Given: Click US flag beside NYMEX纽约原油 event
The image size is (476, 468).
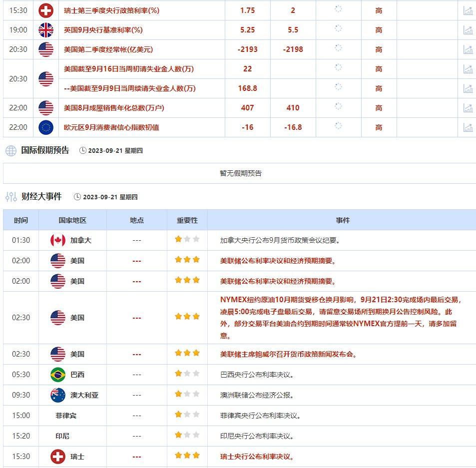Looking at the screenshot, I should (57, 318).
